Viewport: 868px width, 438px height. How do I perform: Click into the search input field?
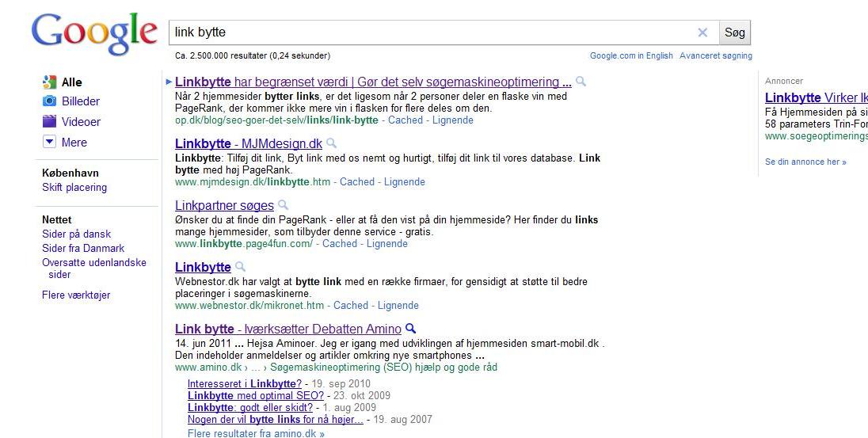(x=428, y=32)
